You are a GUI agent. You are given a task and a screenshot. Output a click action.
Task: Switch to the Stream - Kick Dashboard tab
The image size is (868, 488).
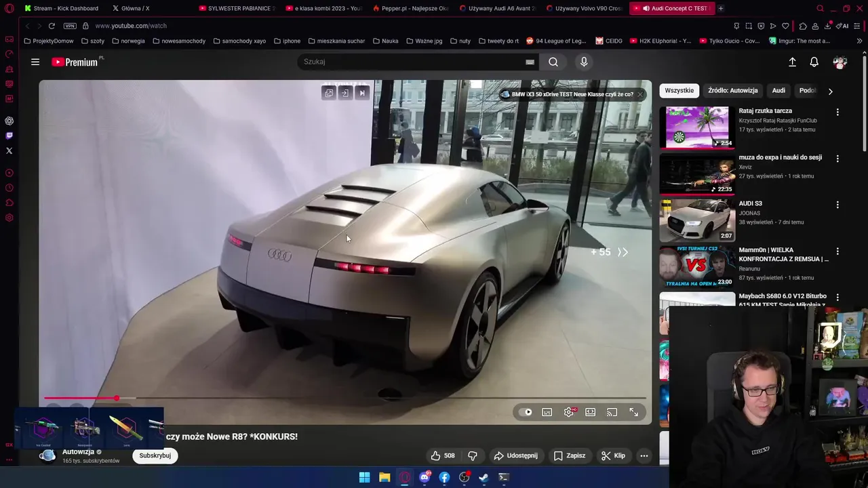click(61, 8)
